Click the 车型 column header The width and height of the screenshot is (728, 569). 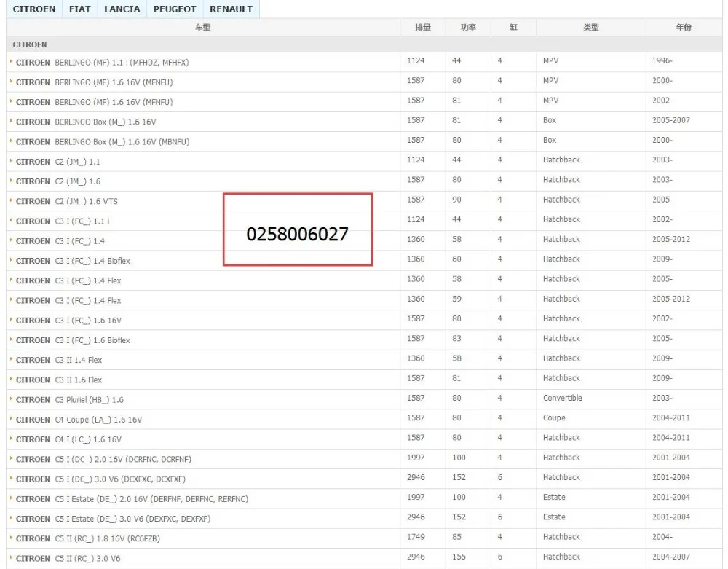pos(203,28)
